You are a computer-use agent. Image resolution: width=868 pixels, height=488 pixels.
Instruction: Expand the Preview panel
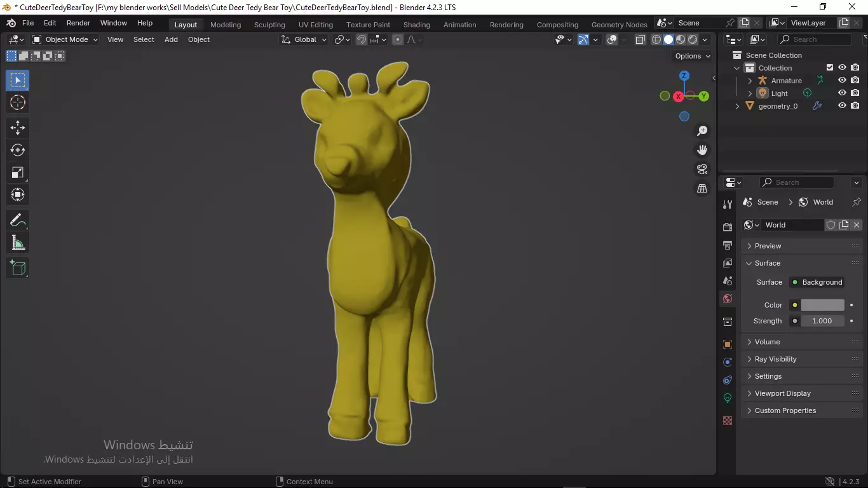[802, 246]
